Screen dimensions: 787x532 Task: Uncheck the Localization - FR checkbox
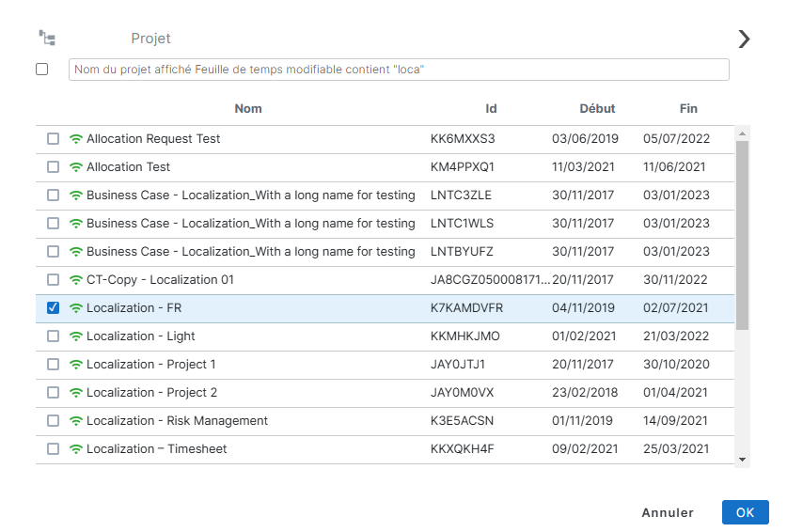pos(53,308)
